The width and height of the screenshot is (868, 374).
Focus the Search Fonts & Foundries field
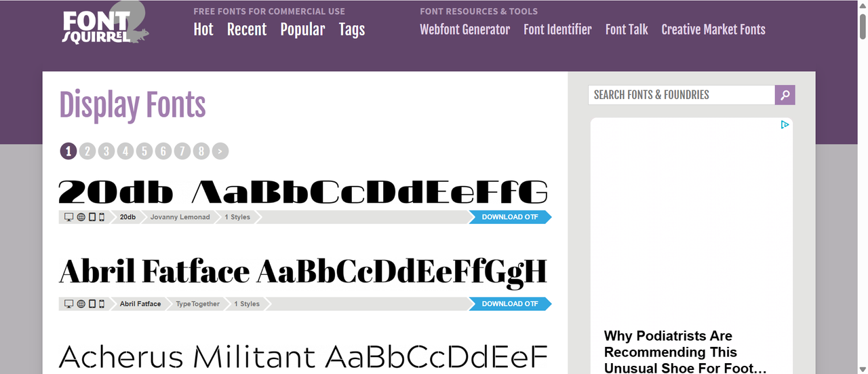pos(682,95)
